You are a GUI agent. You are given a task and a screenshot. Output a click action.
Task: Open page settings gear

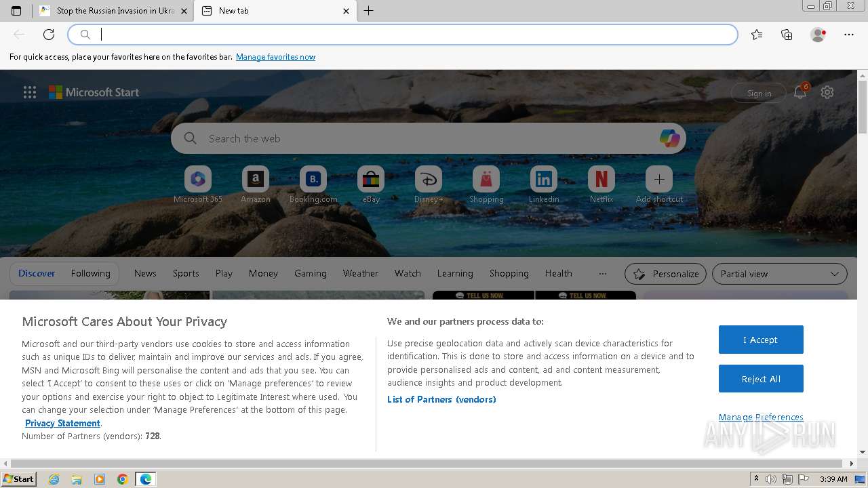point(827,92)
